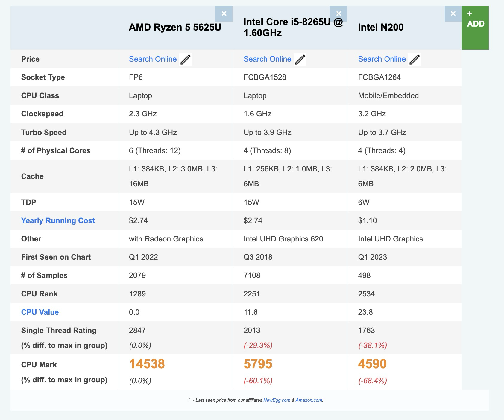Click the 6 (Threads: 12) cores value
This screenshot has height=420, width=504.
tap(155, 150)
